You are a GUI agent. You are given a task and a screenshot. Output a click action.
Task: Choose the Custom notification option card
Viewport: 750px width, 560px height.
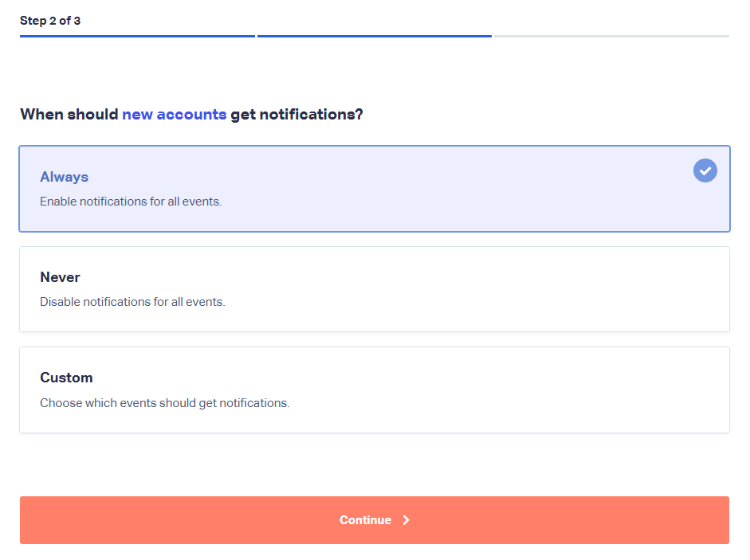click(x=375, y=390)
